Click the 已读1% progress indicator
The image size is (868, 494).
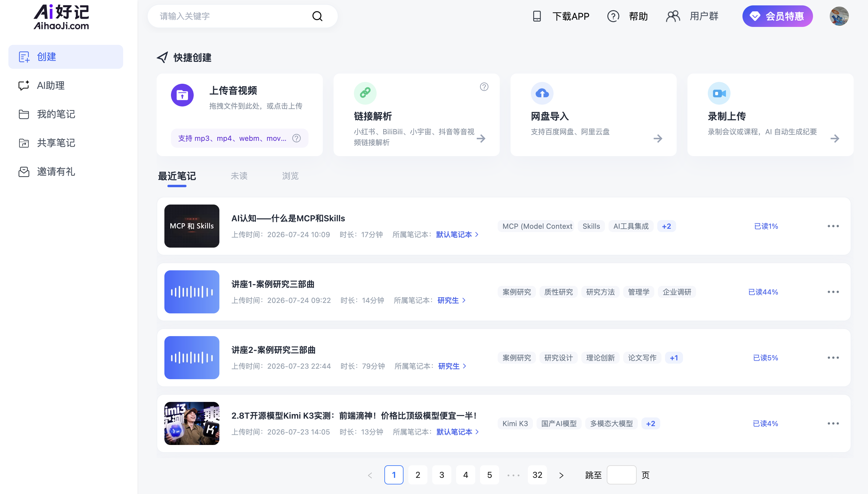pyautogui.click(x=766, y=226)
